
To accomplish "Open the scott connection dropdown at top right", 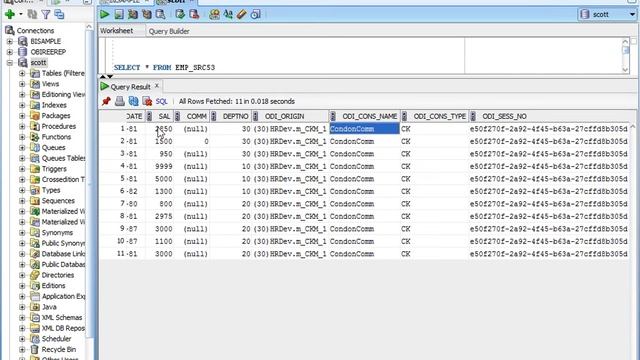I will (x=632, y=14).
